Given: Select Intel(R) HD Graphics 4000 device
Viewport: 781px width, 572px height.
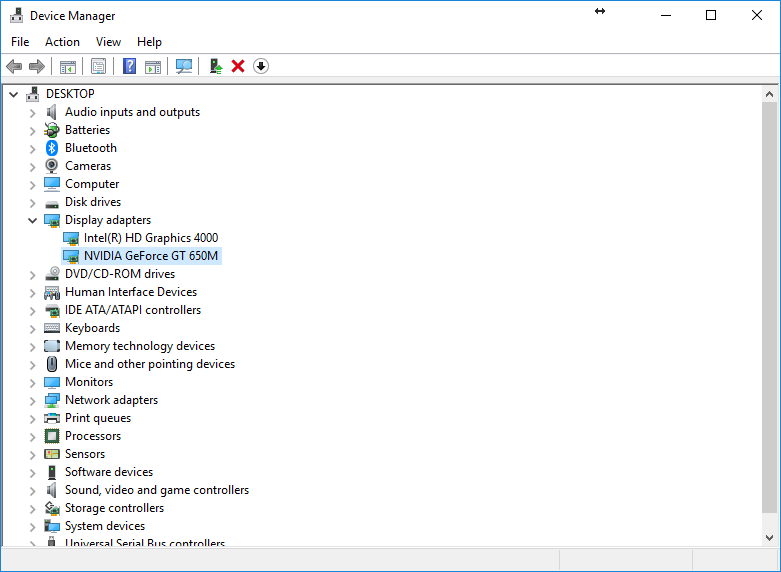Looking at the screenshot, I should pos(150,238).
